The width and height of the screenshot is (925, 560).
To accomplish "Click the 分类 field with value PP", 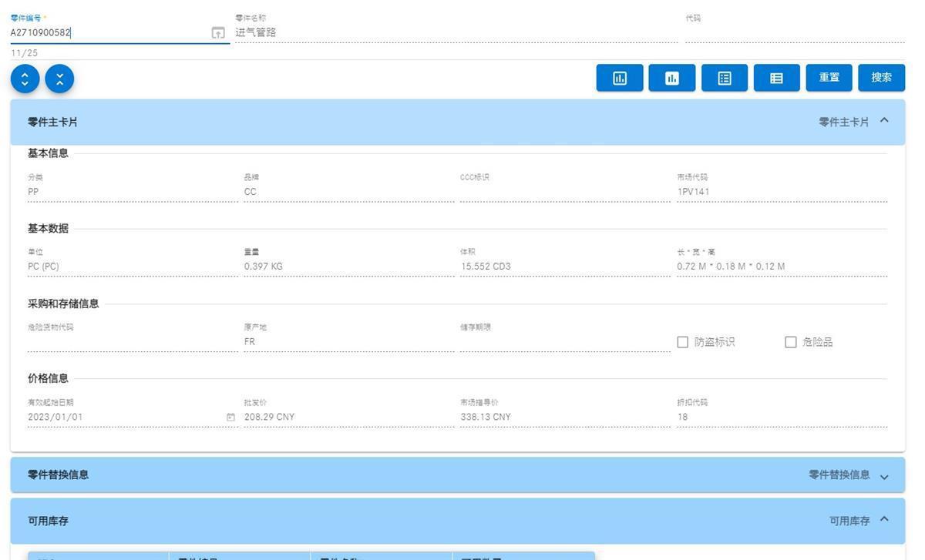I will (x=133, y=192).
